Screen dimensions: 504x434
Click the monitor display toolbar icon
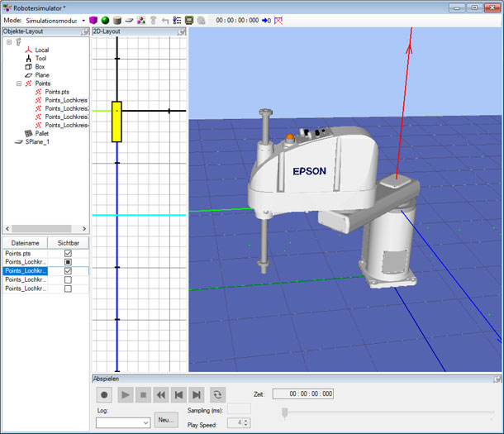pos(189,19)
